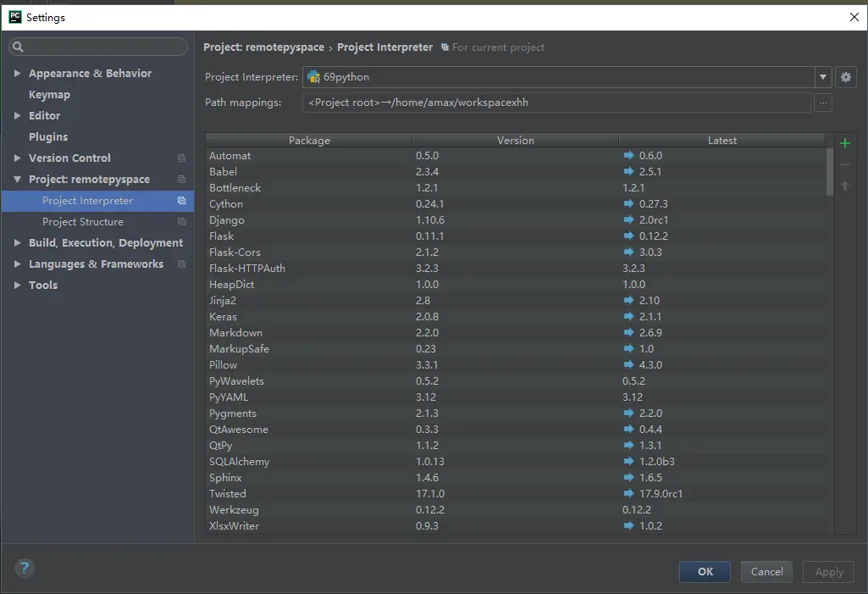Click the green plus install package icon
This screenshot has width=868, height=594.
(845, 143)
